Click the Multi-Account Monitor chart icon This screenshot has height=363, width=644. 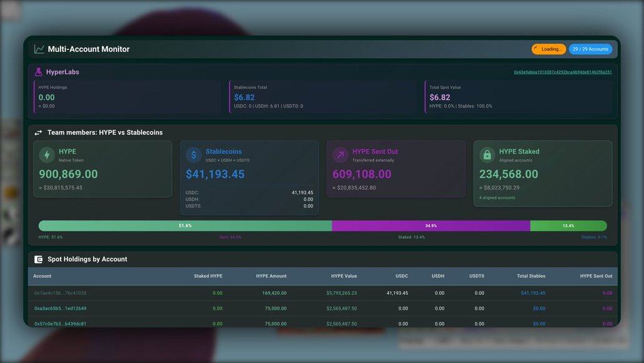pyautogui.click(x=39, y=49)
